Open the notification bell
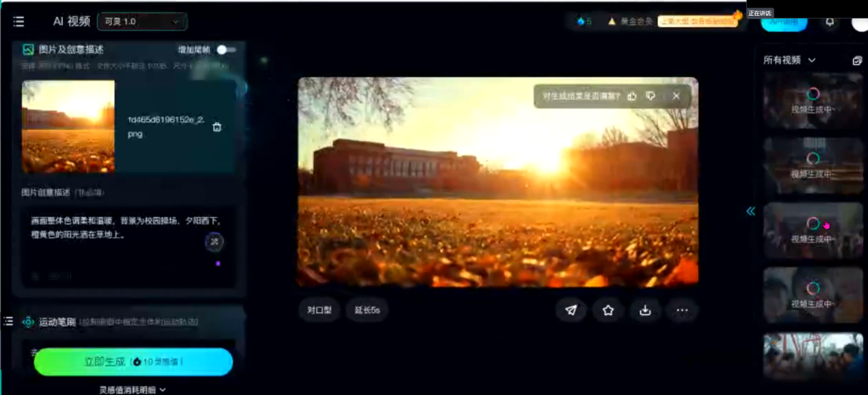This screenshot has height=395, width=868. 830,22
